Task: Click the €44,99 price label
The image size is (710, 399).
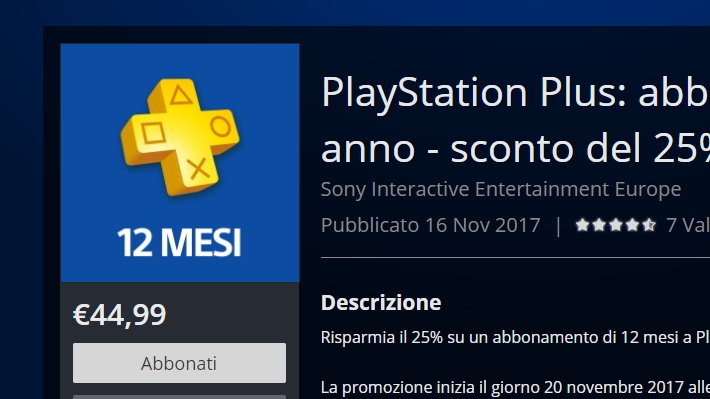Action: [120, 315]
